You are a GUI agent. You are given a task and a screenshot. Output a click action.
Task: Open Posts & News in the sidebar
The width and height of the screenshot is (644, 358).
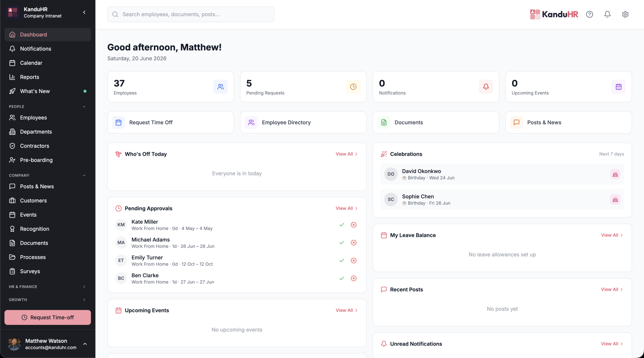coord(48,186)
